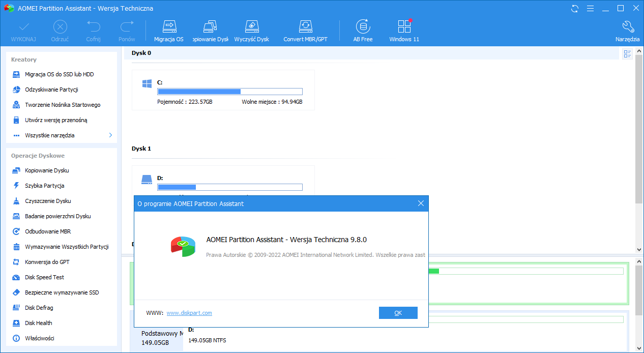This screenshot has width=644, height=353.
Task: Choose Utwórz wersję przenośną
Action: [56, 120]
